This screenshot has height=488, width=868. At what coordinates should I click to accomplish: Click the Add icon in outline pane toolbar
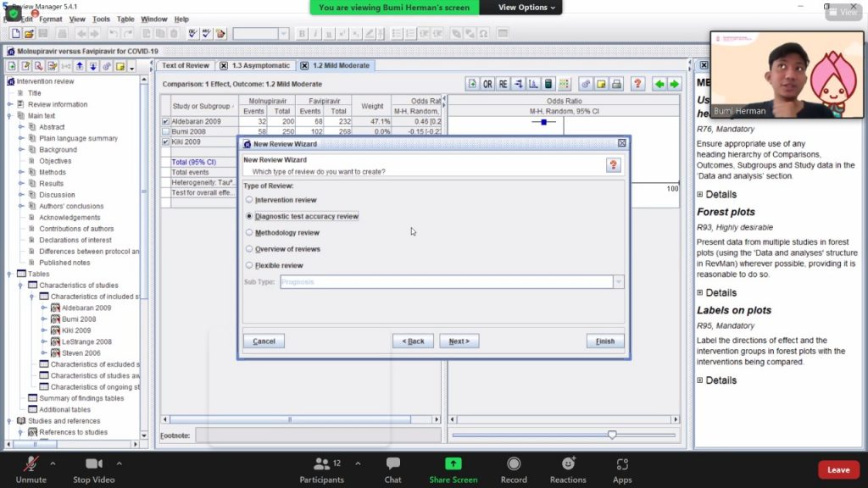pos(12,66)
